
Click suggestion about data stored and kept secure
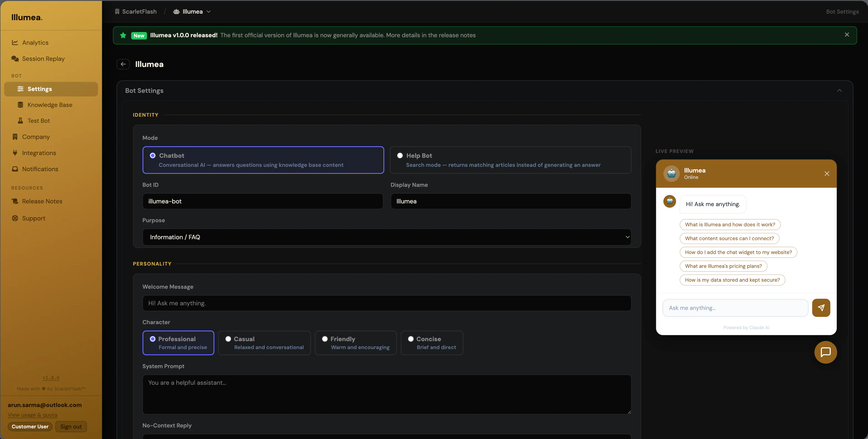[732, 280]
